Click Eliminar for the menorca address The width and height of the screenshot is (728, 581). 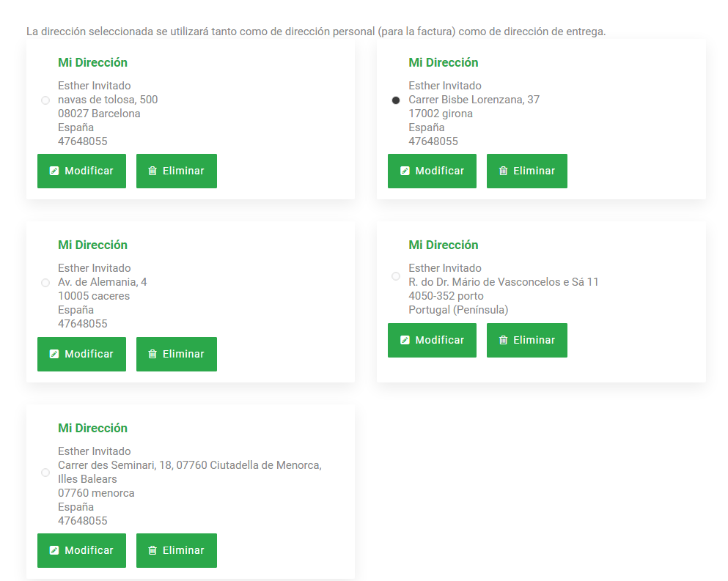coord(177,550)
